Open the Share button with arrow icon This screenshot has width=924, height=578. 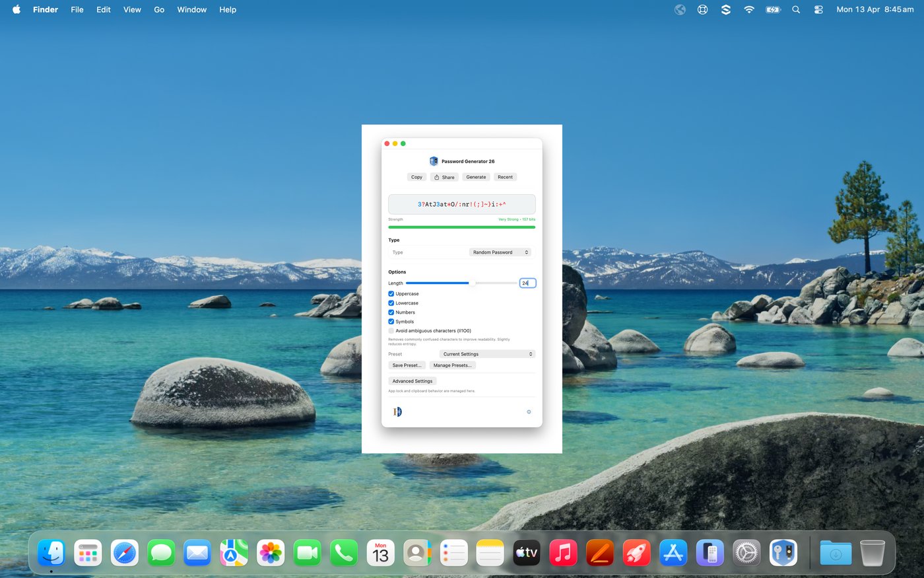(x=444, y=177)
